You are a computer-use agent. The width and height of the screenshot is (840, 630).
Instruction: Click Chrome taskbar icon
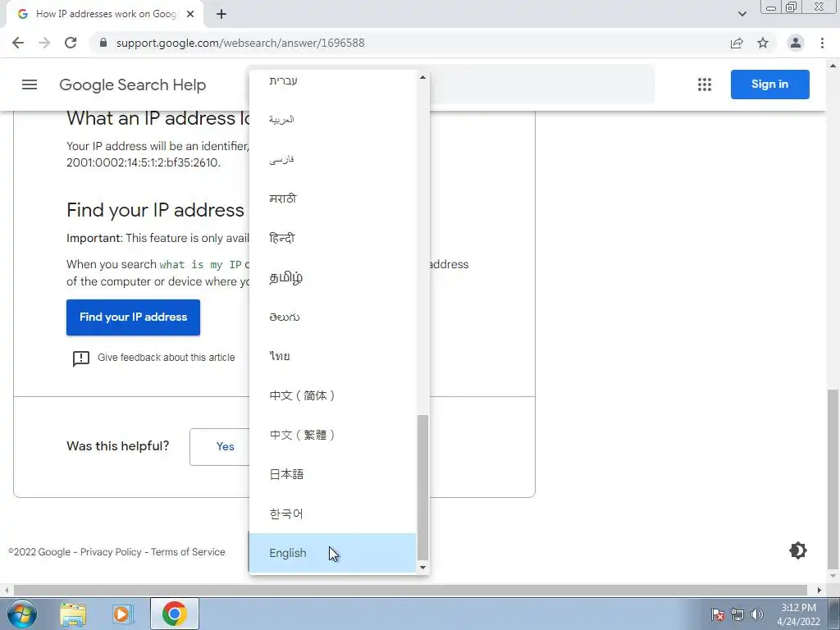(x=174, y=614)
